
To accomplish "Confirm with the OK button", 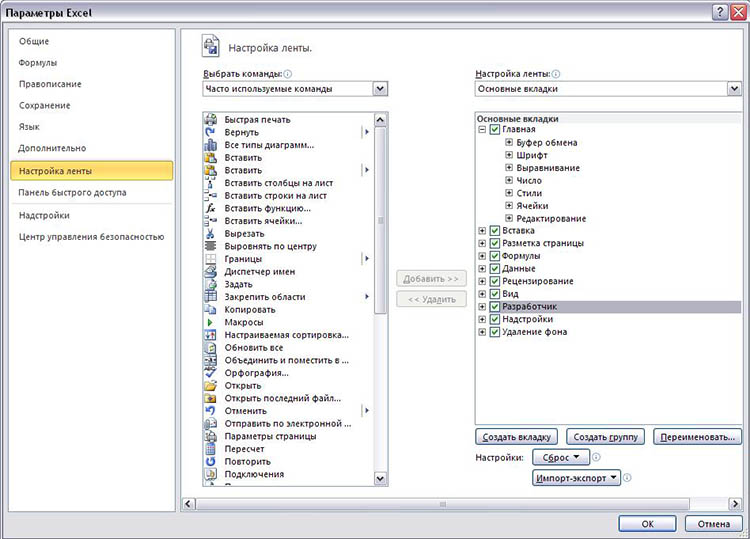I will coord(647,524).
